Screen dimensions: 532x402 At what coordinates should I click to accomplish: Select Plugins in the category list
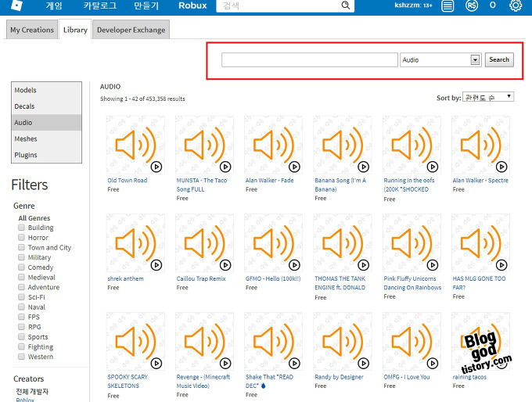tap(46, 155)
